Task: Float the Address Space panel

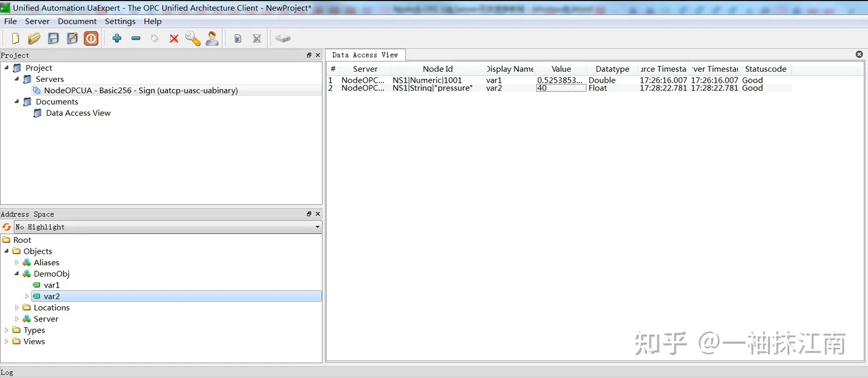Action: tap(309, 214)
